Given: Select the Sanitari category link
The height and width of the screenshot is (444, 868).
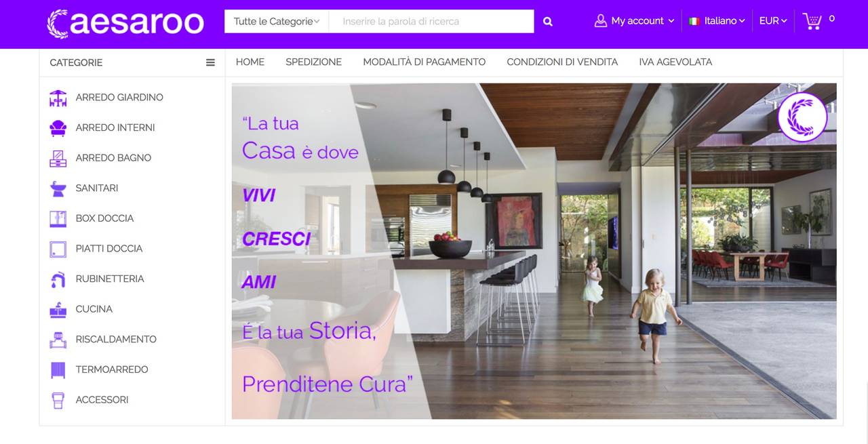Looking at the screenshot, I should click(x=97, y=188).
